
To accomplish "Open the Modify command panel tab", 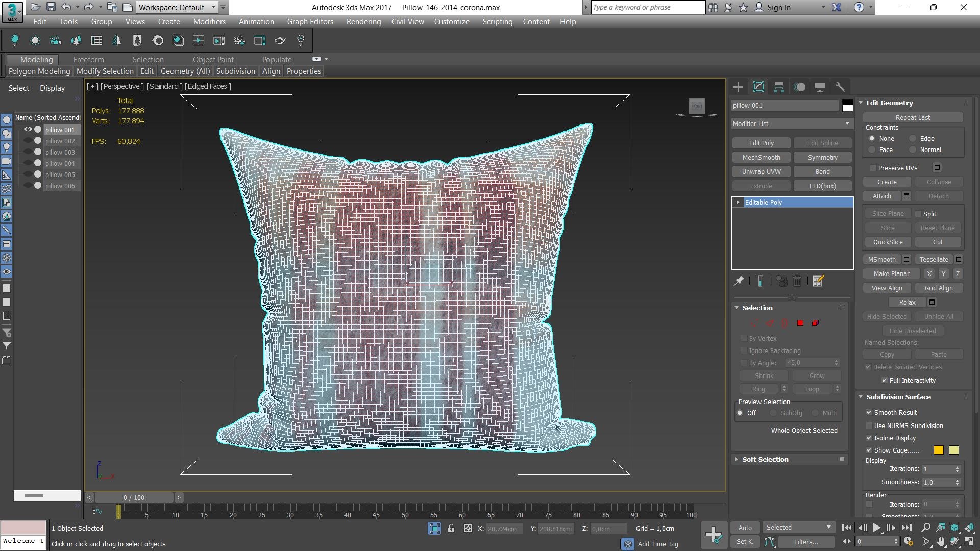I will (x=758, y=87).
